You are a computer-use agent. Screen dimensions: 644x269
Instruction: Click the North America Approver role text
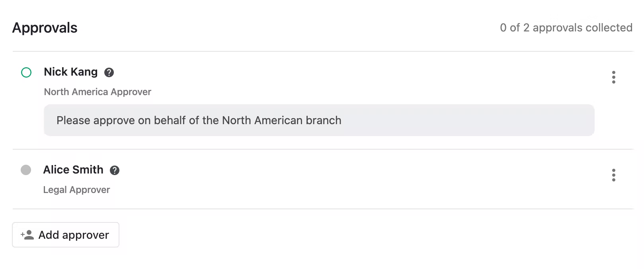(98, 92)
